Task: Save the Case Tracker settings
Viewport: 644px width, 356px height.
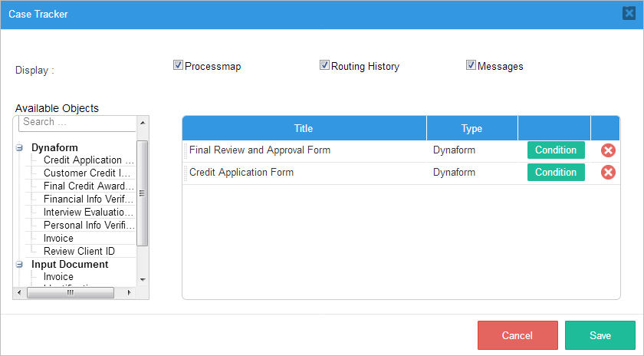Action: (x=600, y=335)
